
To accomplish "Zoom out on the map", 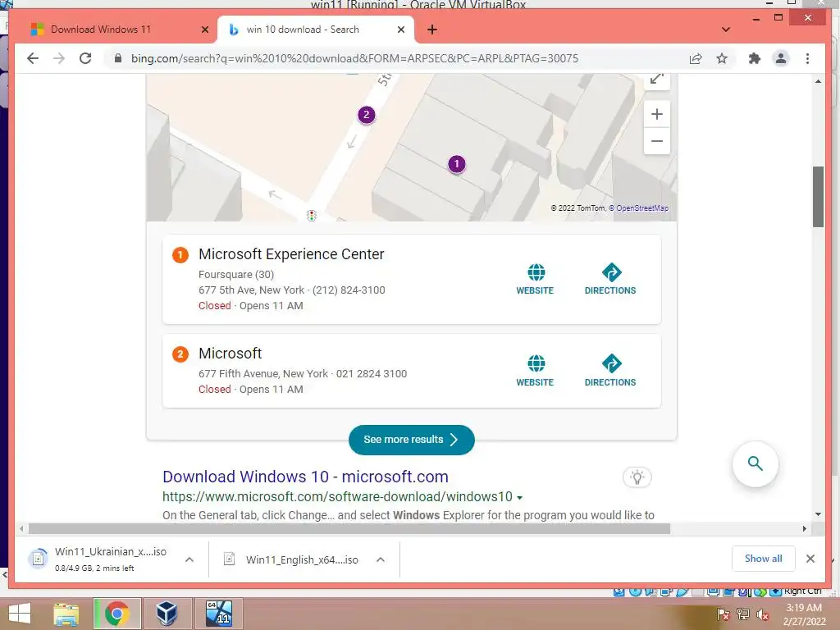I will tap(657, 141).
